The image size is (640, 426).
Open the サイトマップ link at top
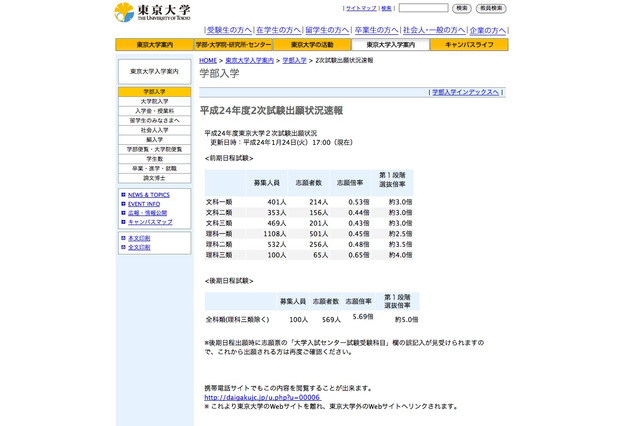tap(361, 8)
